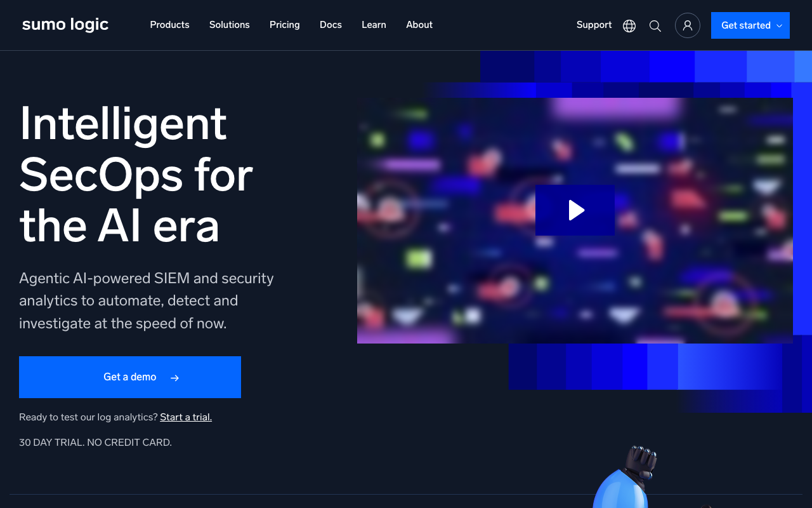The image size is (812, 508).
Task: Click the "Intelligent SecOps for the AI era" headline
Action: tap(136, 174)
